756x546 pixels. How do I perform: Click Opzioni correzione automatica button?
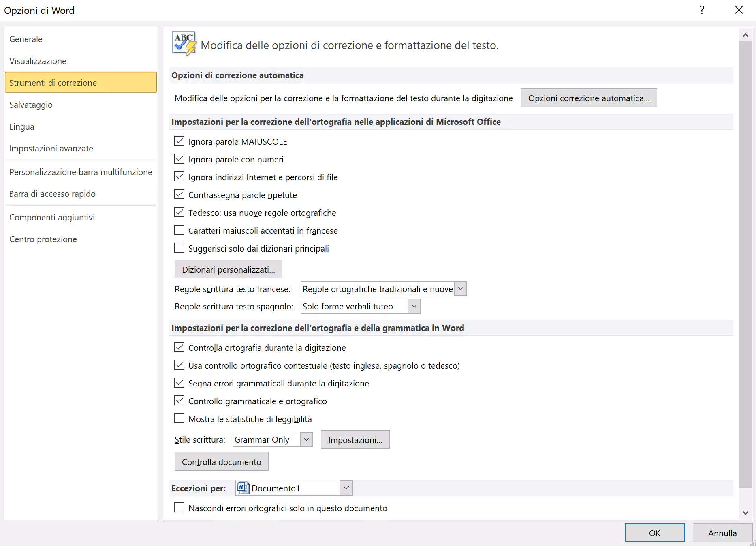(x=589, y=98)
